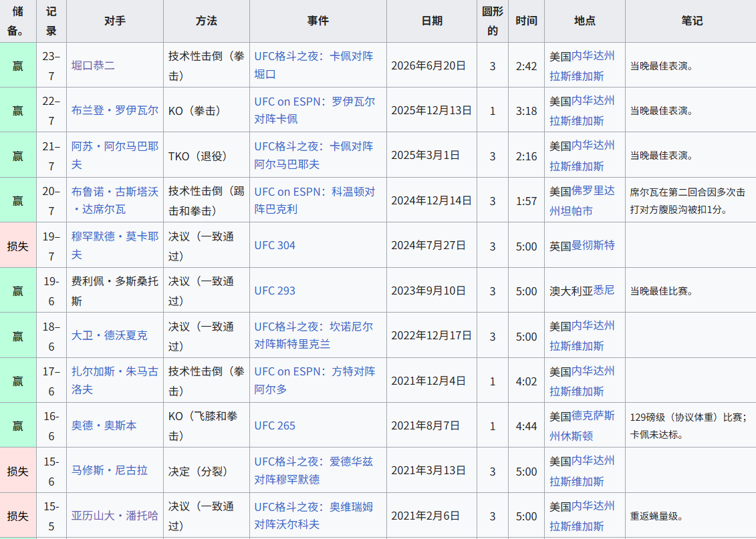Open the UFC 293 event link
Viewport: 756px width, 539px height.
275,291
